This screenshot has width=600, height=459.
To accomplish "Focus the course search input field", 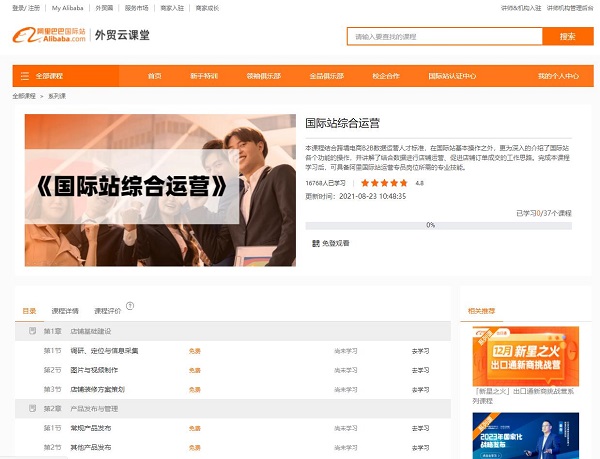I will tap(444, 36).
